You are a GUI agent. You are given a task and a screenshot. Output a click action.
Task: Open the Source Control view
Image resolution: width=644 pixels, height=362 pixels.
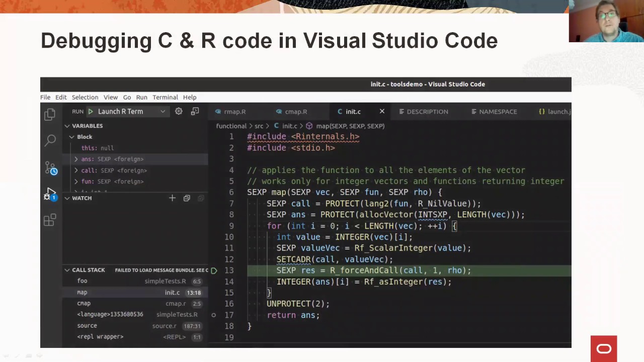coord(50,168)
